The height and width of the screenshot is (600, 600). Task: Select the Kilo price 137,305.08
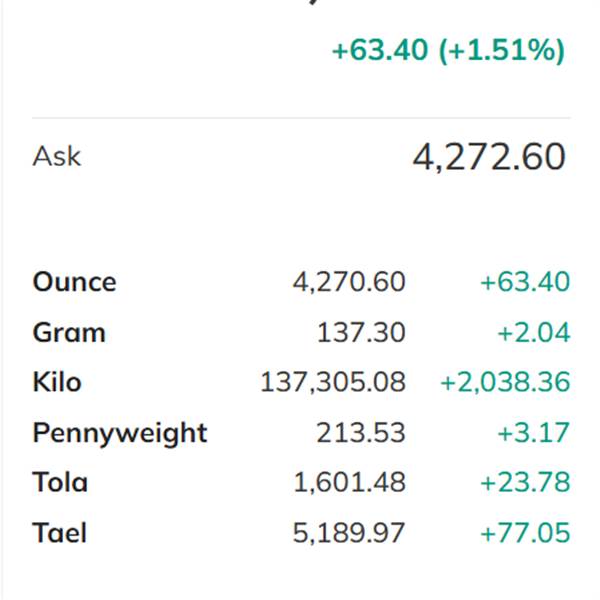pos(333,382)
